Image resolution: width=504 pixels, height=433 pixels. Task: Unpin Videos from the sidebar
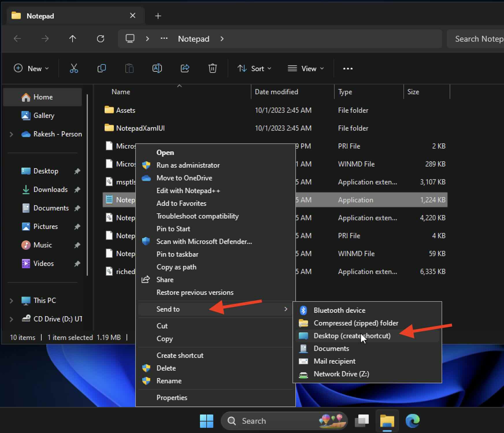pyautogui.click(x=77, y=263)
